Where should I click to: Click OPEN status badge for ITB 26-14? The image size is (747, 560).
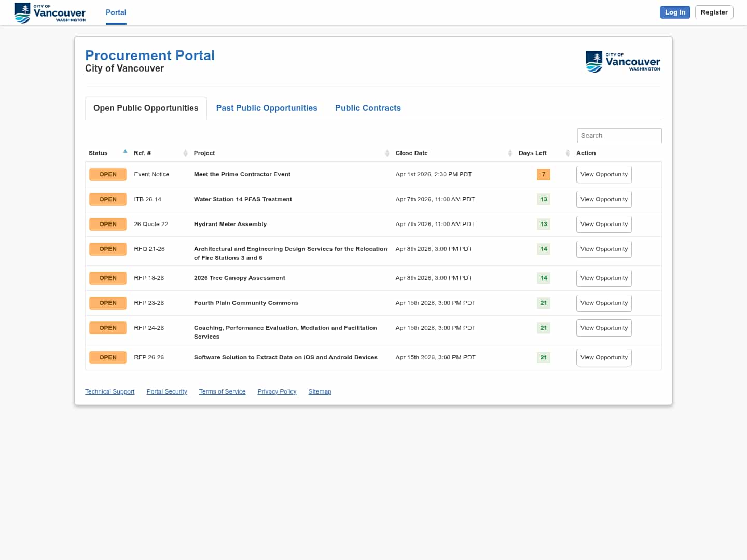point(108,199)
